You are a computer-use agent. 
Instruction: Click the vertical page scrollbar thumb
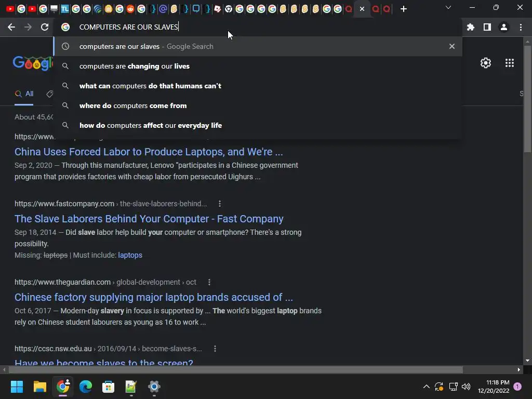click(x=527, y=98)
